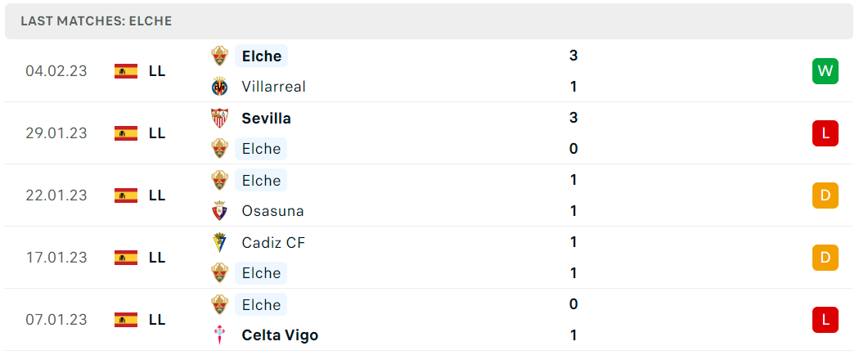This screenshot has width=868, height=355.
Task: Click Spain flag icon on the 29.01.23 row
Action: (126, 133)
